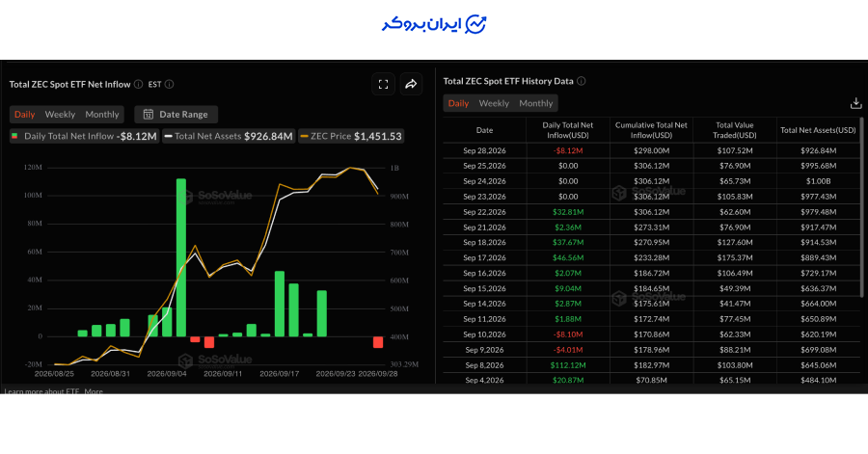
Task: Click info icon beside Net Inflow title
Action: tap(138, 85)
